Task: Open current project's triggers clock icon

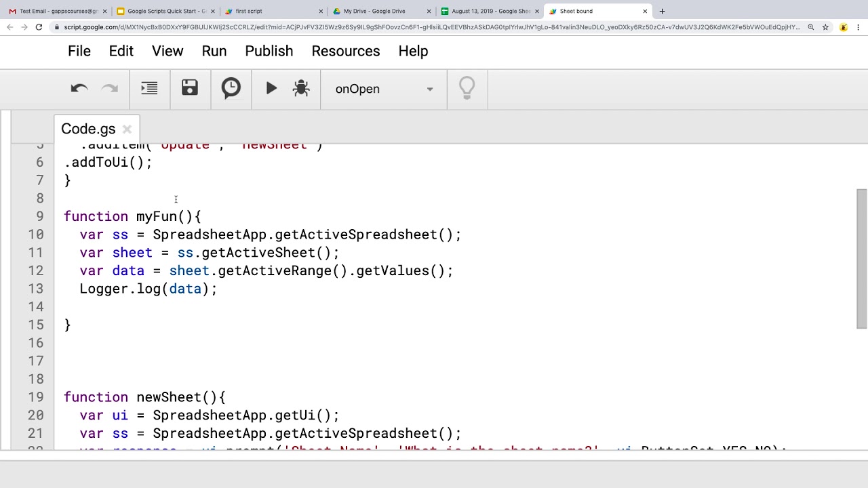Action: 231,88
